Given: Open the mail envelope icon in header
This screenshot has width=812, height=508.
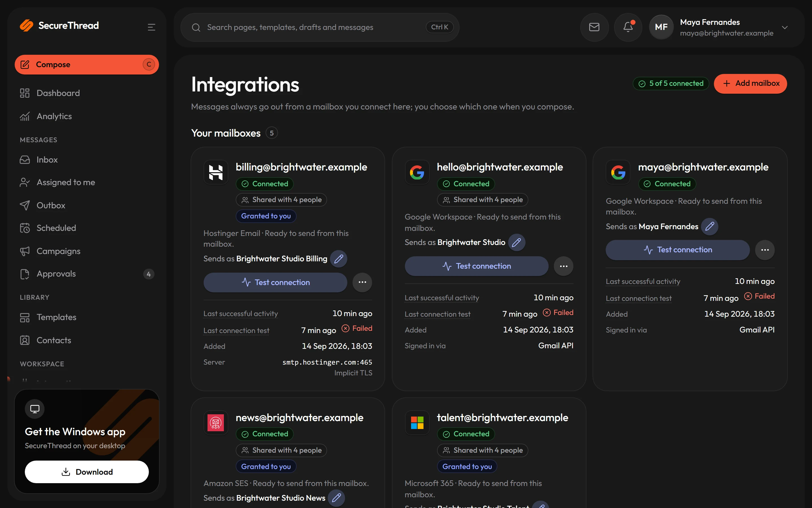Looking at the screenshot, I should 594,27.
